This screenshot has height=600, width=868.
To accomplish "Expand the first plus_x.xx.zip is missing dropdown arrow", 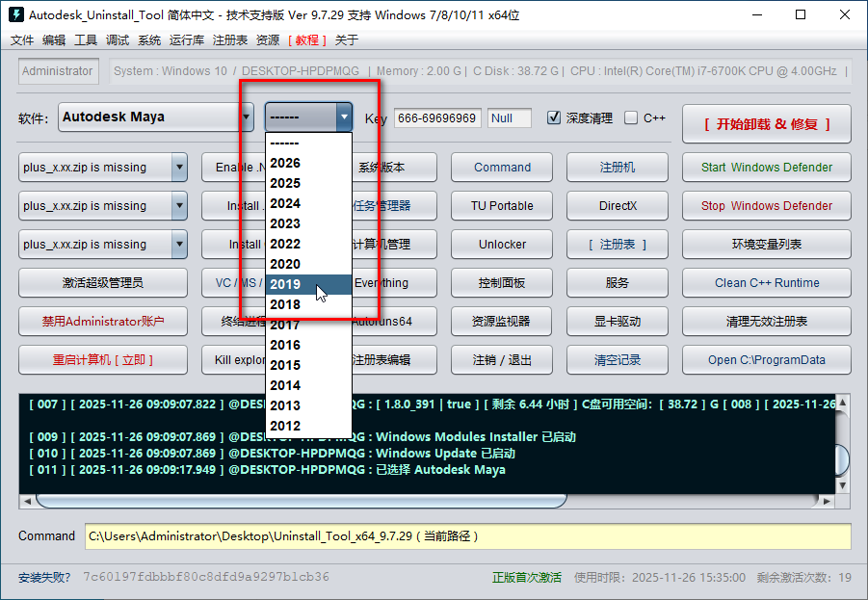I will (x=179, y=168).
